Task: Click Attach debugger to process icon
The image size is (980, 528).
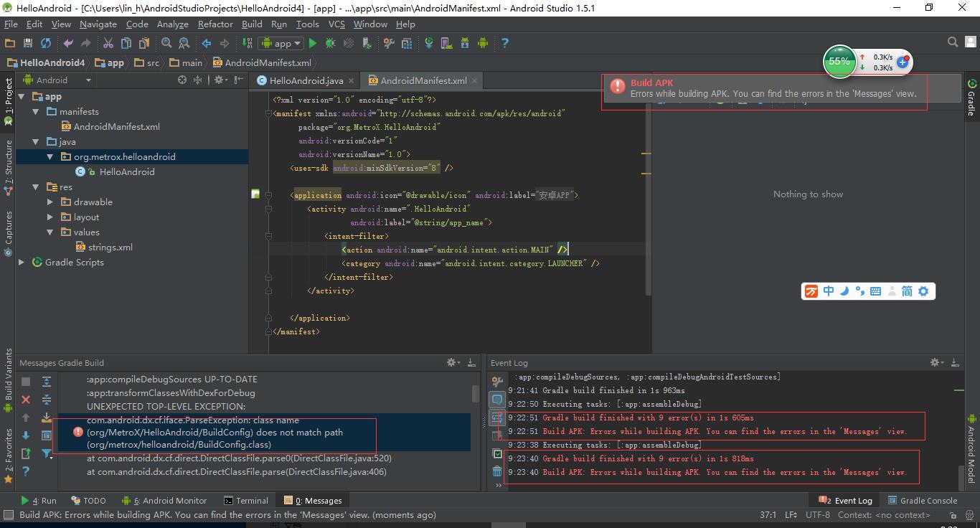Action: (x=366, y=43)
